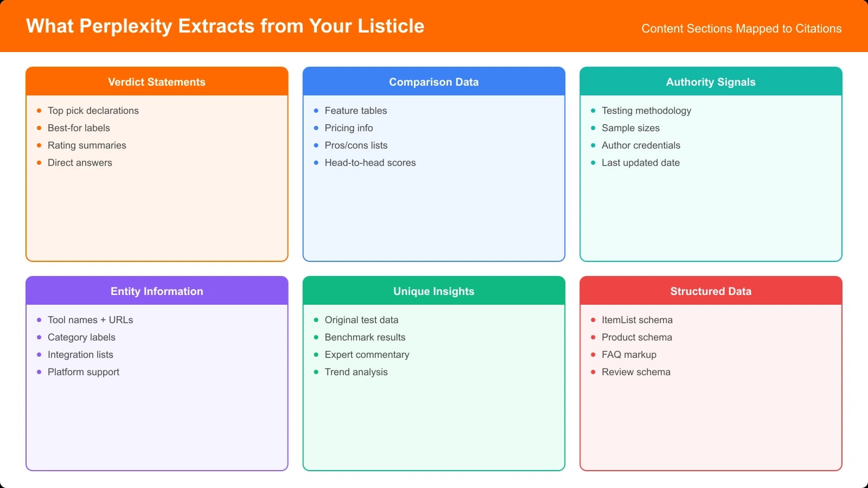868x488 pixels.
Task: Click the teal bullet beside Testing methodology
Action: (593, 111)
